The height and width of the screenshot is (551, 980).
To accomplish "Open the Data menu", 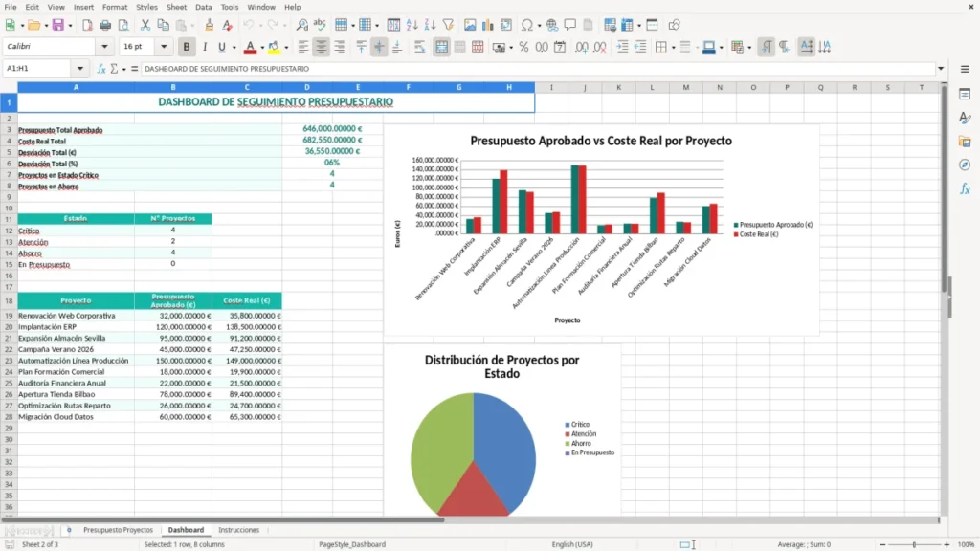I will click(204, 7).
